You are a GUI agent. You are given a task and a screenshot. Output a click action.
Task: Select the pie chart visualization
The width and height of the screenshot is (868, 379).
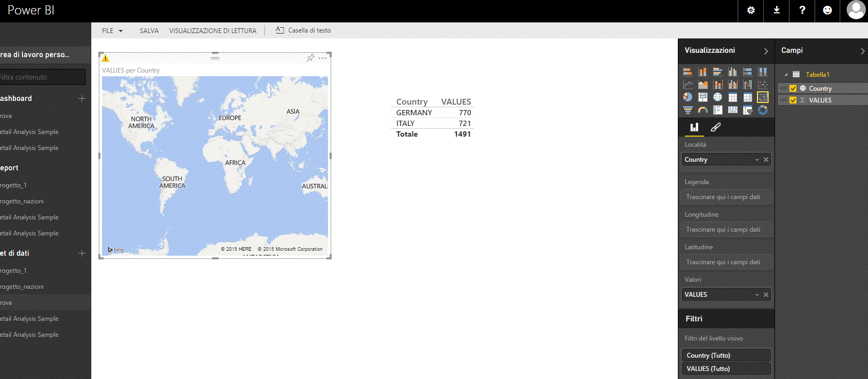click(688, 97)
